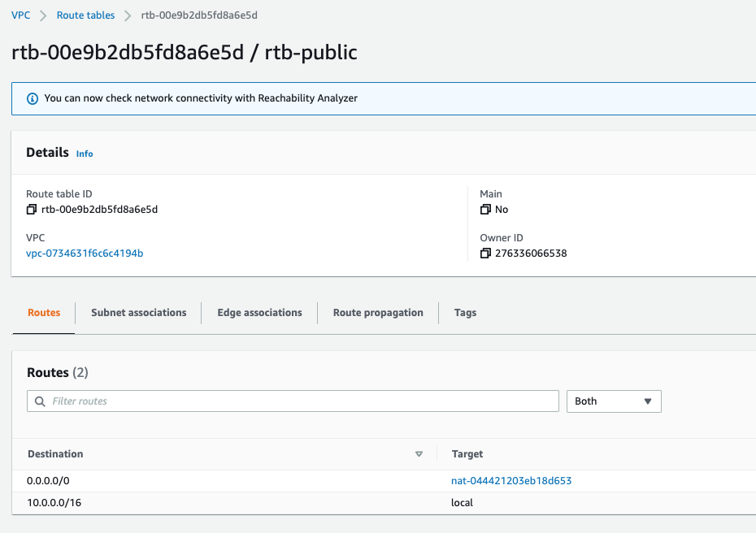The height and width of the screenshot is (533, 756).
Task: Click the Details Info link
Action: click(x=85, y=154)
